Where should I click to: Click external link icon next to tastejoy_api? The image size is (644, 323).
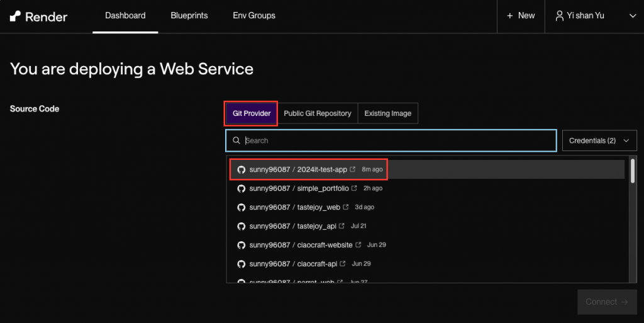[x=341, y=226]
